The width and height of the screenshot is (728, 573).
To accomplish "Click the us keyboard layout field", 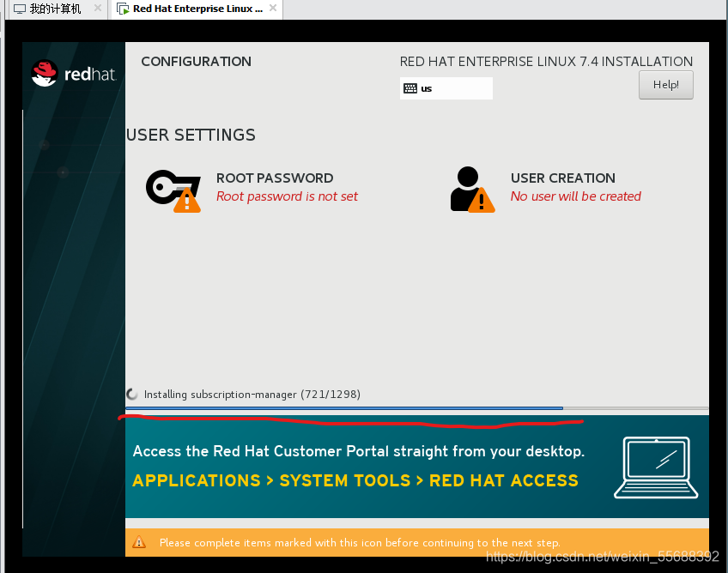I will point(446,88).
